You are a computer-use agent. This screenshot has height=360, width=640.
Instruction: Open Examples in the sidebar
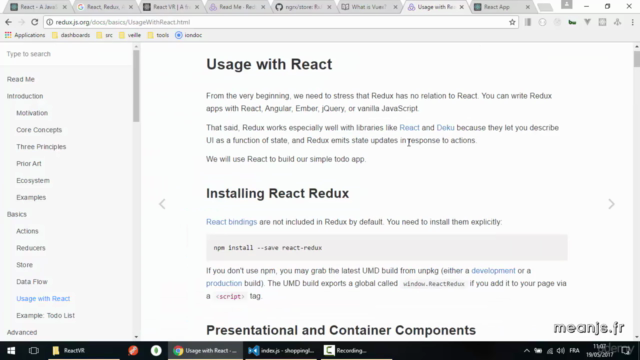pos(31,197)
